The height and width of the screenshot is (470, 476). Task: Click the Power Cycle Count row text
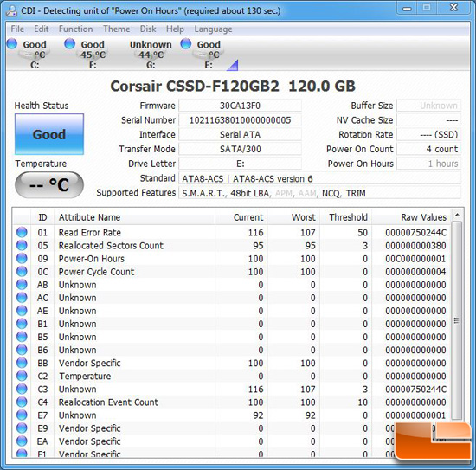(96, 272)
